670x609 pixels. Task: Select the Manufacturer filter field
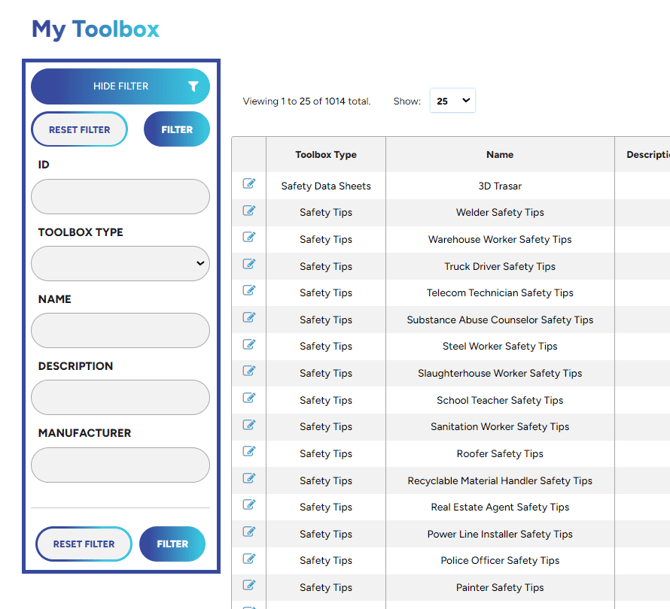[120, 465]
